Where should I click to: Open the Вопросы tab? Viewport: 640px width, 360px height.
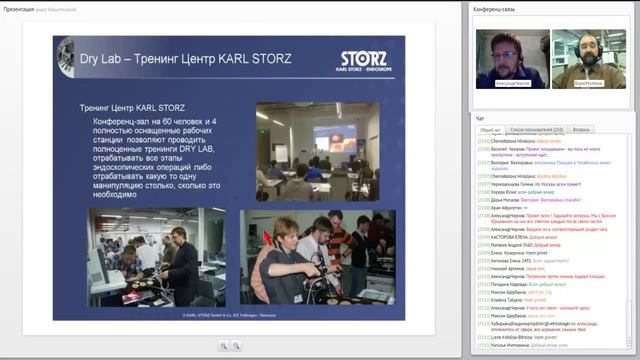[581, 130]
